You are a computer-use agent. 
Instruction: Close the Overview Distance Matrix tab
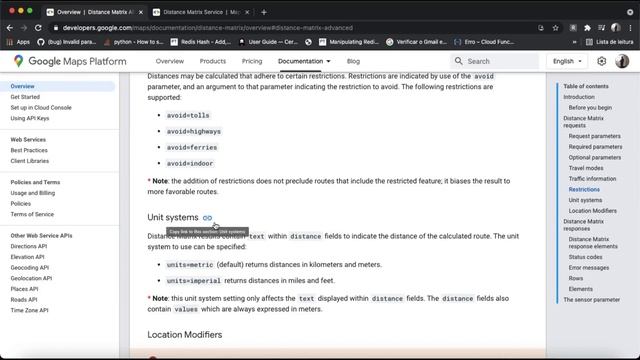coord(141,12)
